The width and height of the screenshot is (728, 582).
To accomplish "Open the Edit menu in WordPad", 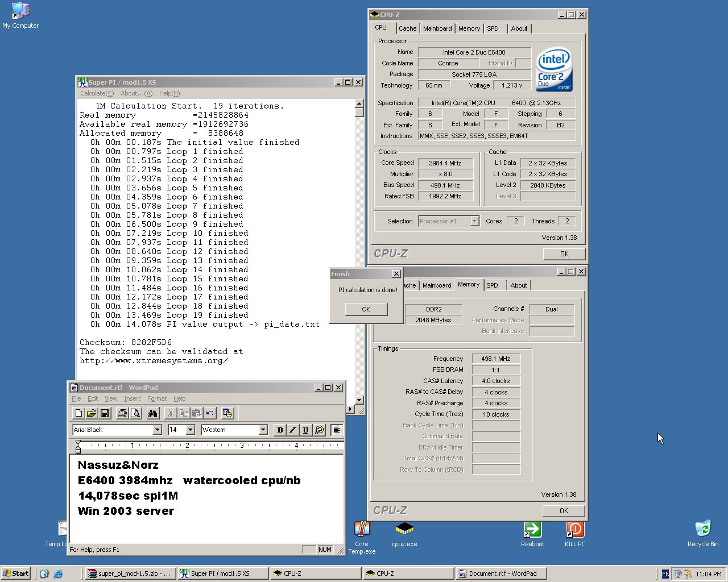I will [93, 398].
